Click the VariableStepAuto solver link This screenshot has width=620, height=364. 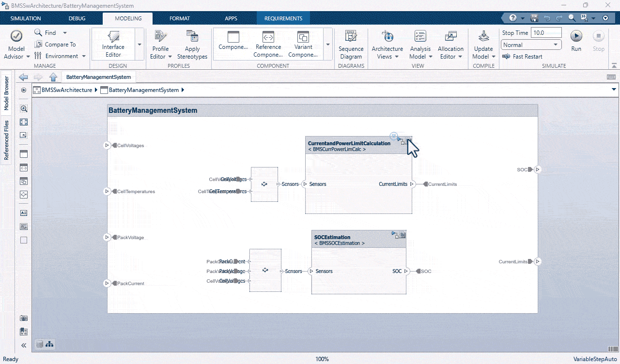[x=594, y=359]
